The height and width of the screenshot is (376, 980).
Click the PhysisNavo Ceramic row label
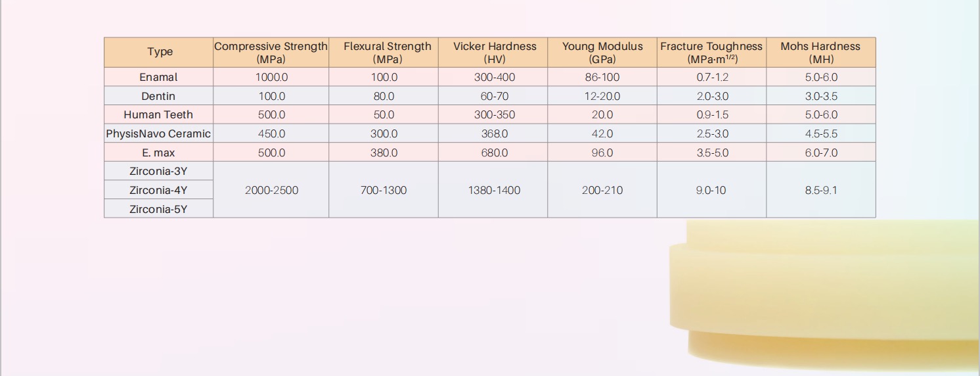[x=159, y=133]
